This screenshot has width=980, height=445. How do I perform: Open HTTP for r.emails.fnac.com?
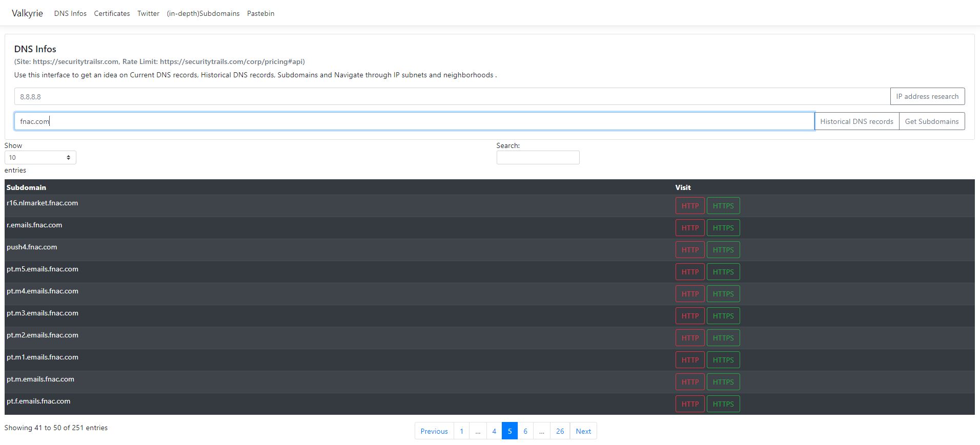[690, 228]
